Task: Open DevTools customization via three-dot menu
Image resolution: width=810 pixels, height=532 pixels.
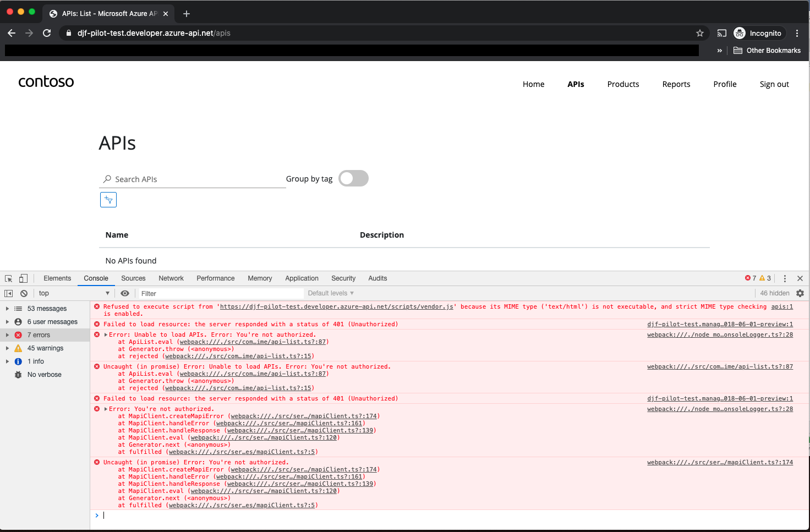Action: tap(785, 278)
